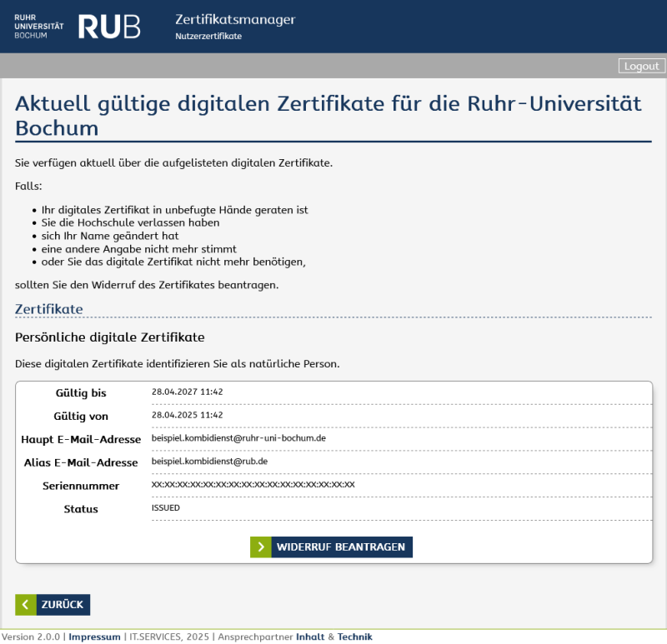Click the Gültig von date 28.04.2025
The height and width of the screenshot is (644, 667).
click(x=187, y=415)
